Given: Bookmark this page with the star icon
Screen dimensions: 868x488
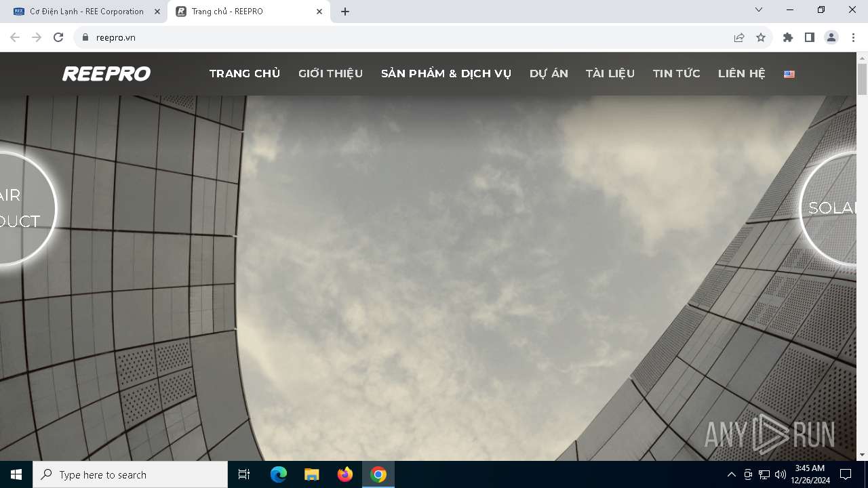Looking at the screenshot, I should (761, 37).
